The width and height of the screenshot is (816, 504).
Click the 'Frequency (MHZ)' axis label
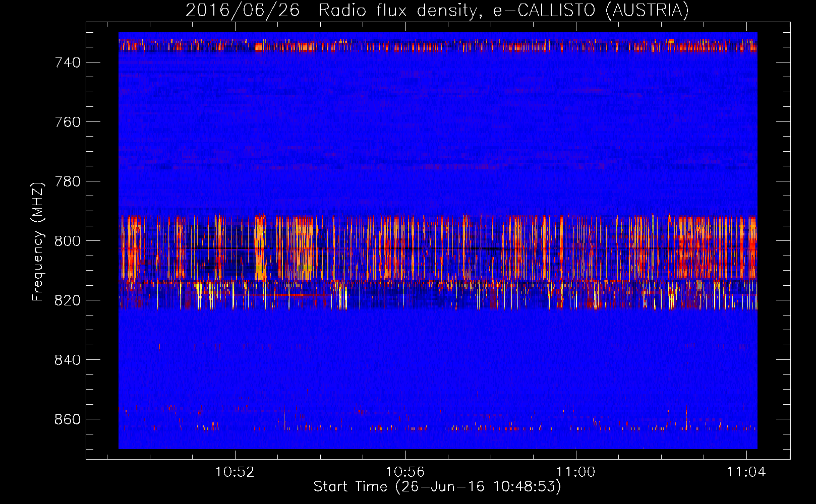click(x=38, y=241)
